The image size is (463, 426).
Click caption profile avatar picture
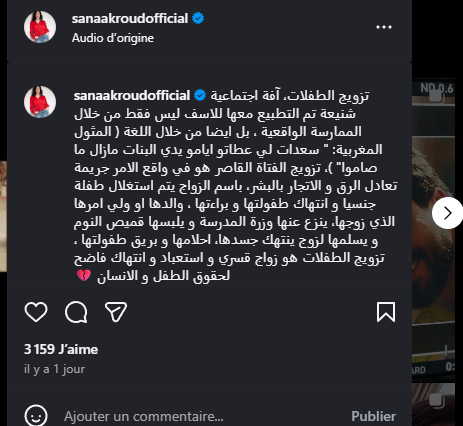[x=40, y=102]
